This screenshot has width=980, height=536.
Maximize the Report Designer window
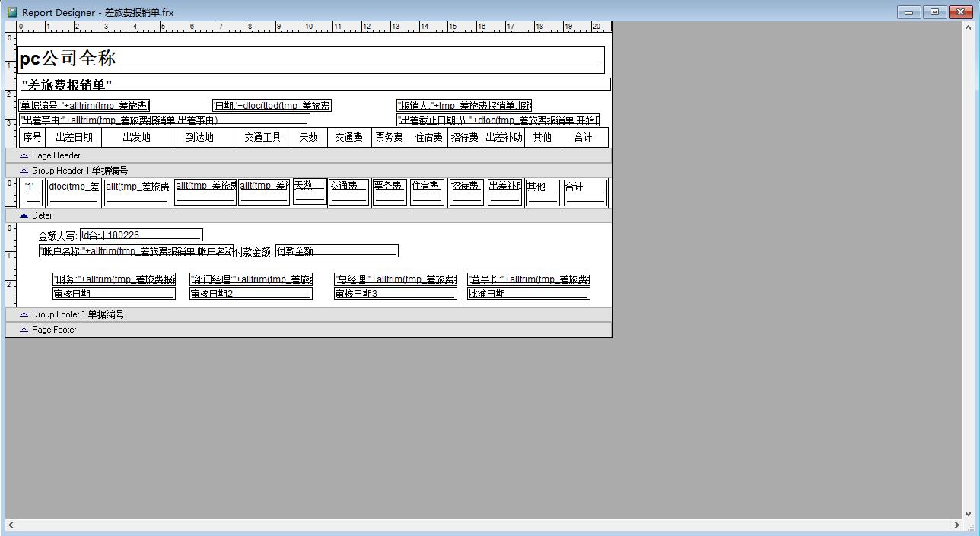tap(935, 12)
